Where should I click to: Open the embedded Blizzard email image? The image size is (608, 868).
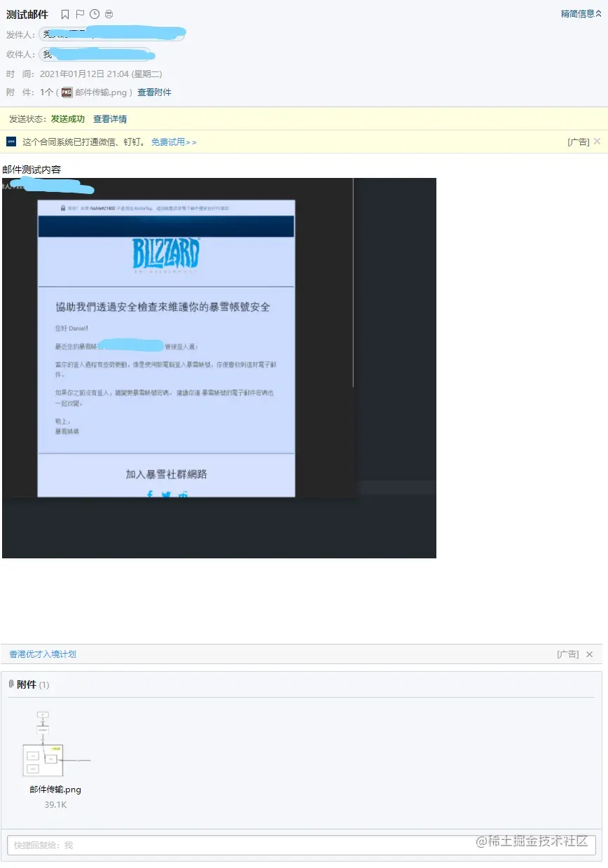(219, 368)
